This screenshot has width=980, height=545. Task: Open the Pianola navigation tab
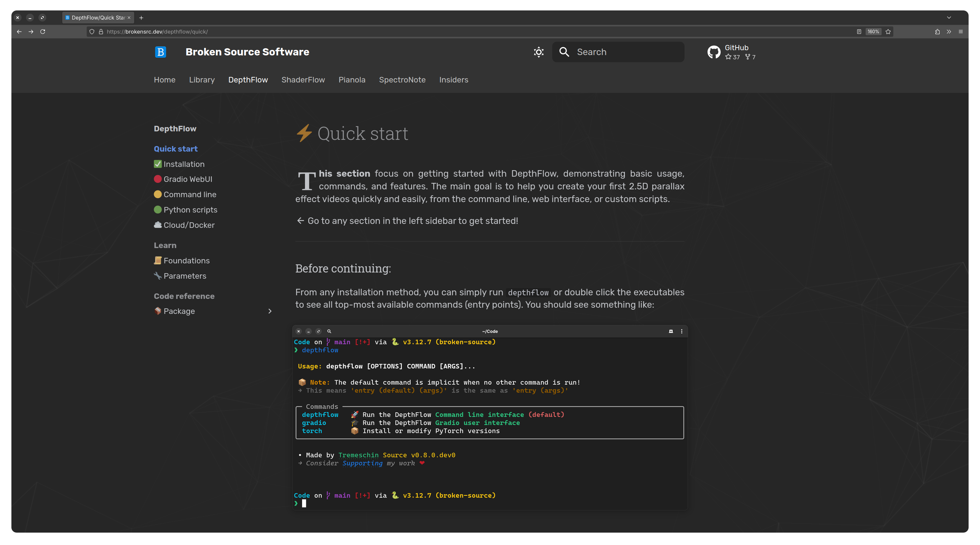352,80
